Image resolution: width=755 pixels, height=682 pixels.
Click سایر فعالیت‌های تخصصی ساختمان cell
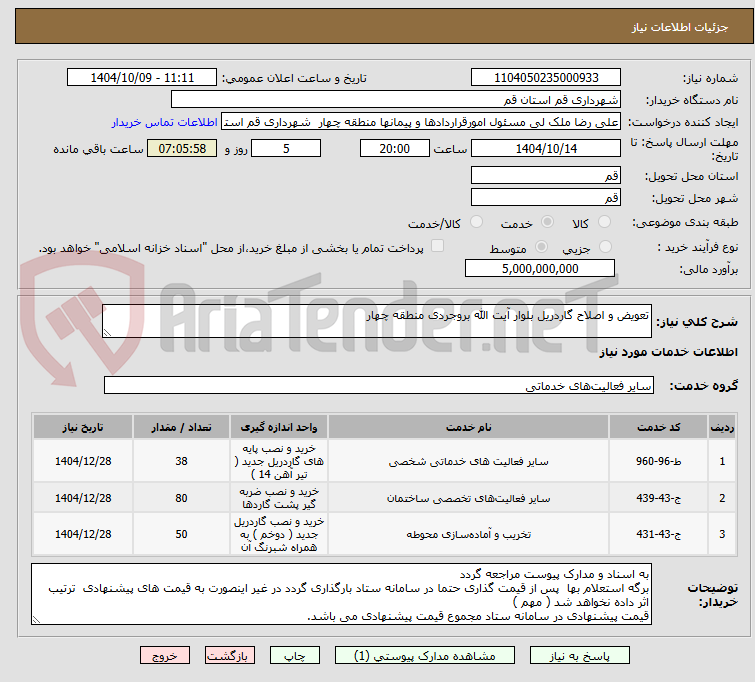469,498
